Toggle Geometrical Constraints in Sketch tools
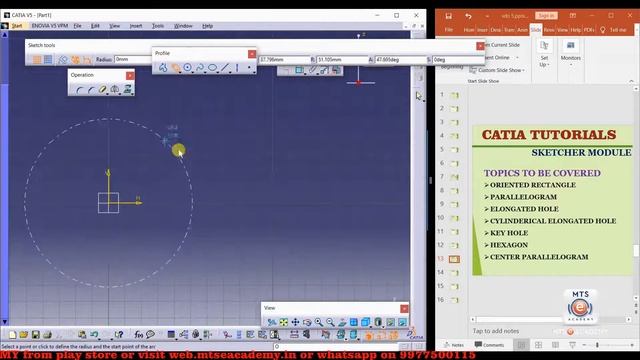Screen dimensions: 640x360 click(x=75, y=60)
